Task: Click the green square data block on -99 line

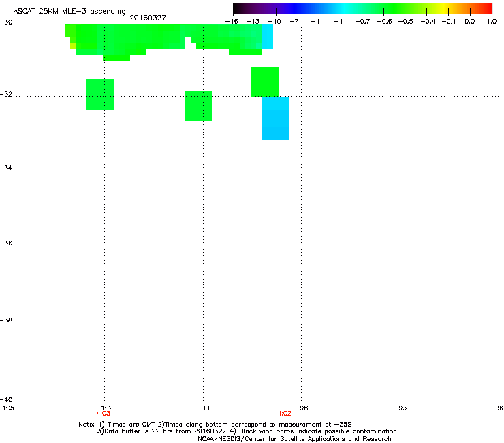Action: click(x=199, y=106)
